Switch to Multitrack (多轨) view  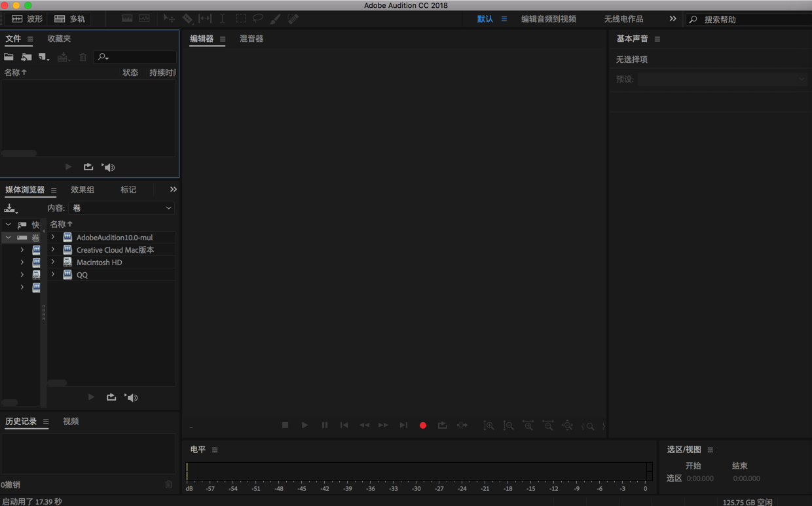(x=69, y=19)
